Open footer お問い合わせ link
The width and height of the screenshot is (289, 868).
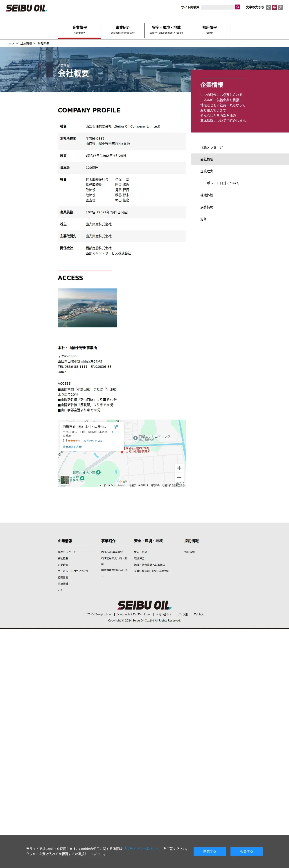(x=164, y=614)
